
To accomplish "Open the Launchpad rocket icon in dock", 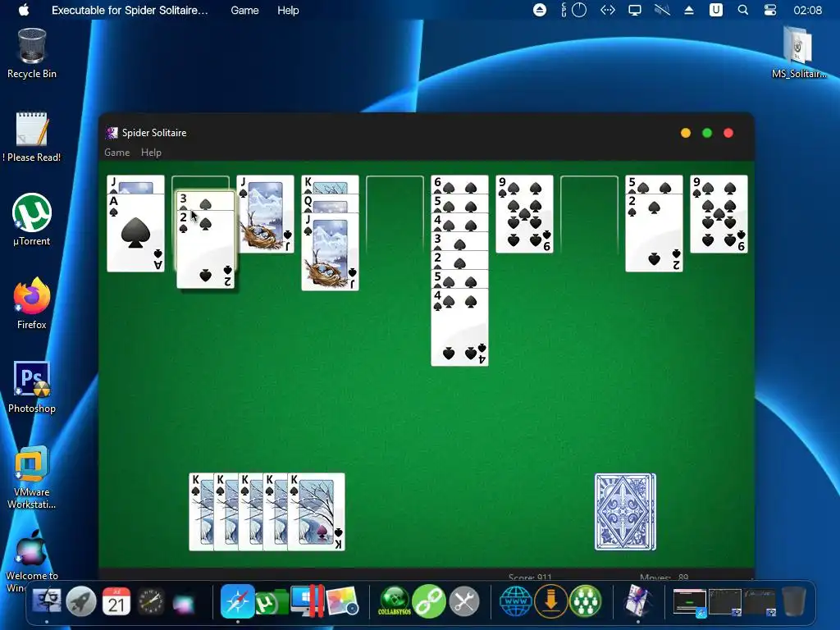I will (81, 601).
